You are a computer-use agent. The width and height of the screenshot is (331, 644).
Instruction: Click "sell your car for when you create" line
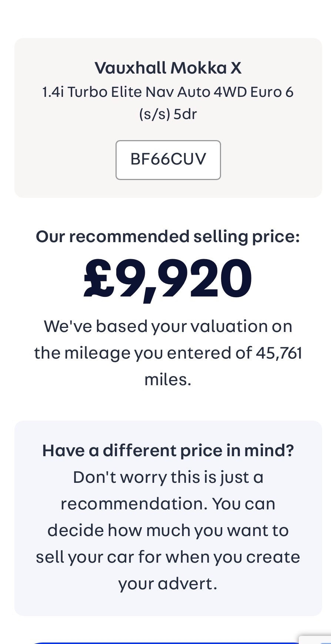(x=168, y=557)
